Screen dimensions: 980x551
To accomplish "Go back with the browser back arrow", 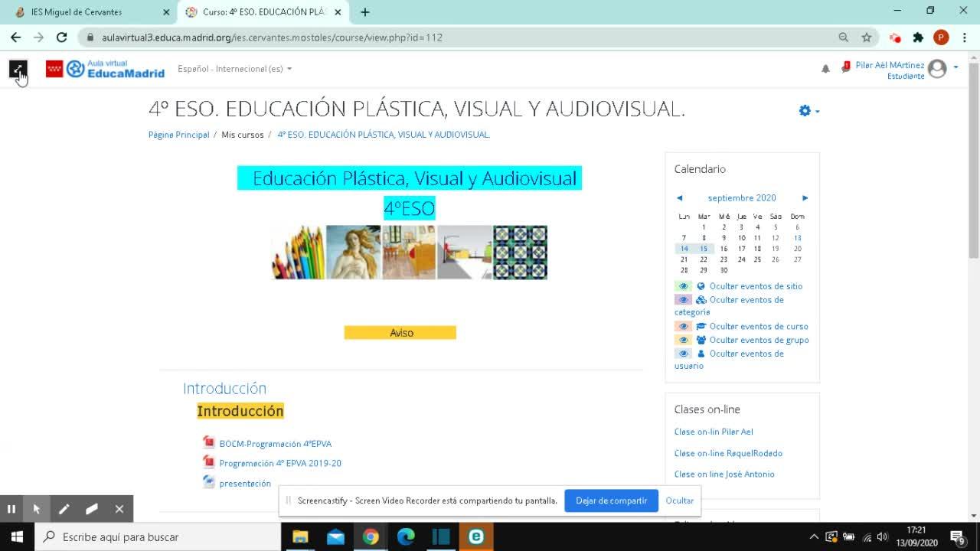I will [16, 37].
